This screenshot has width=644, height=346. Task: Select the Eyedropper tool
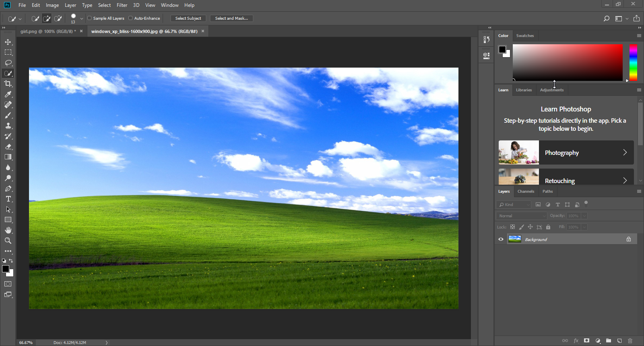(8, 94)
